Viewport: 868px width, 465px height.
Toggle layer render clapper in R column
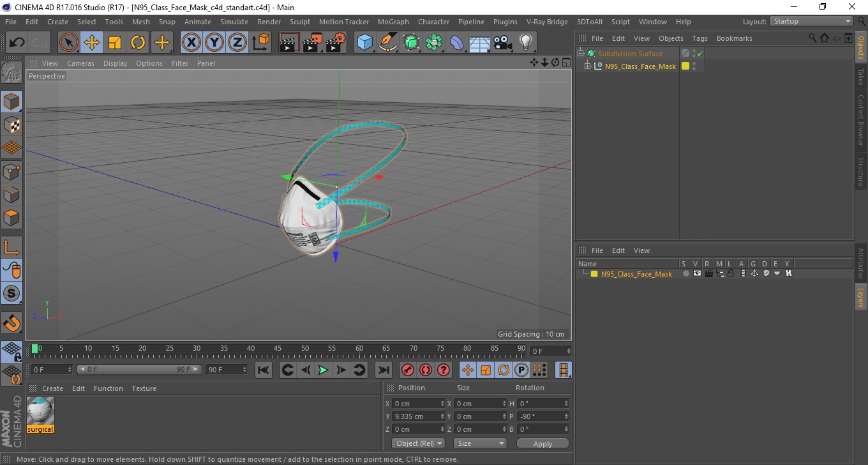708,273
